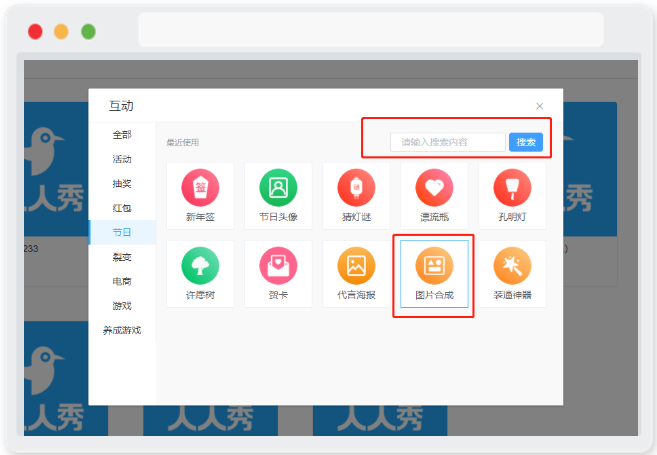Open the 新年签 fortune stick icon
The width and height of the screenshot is (657, 455).
pyautogui.click(x=200, y=188)
